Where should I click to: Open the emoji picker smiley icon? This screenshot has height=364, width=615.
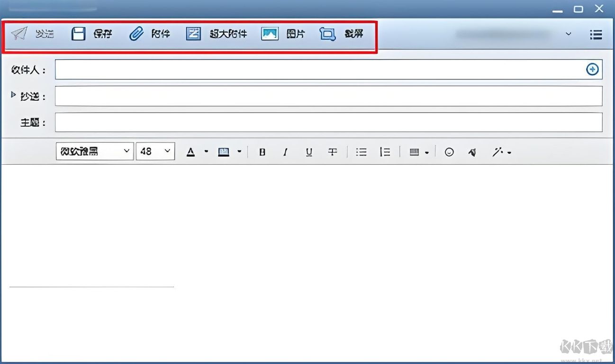(449, 152)
